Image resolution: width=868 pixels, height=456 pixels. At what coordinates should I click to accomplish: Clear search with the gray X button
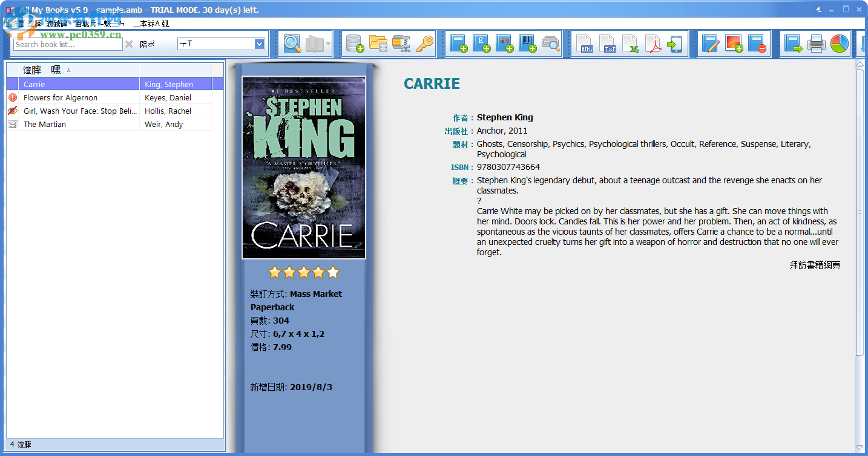tap(129, 44)
